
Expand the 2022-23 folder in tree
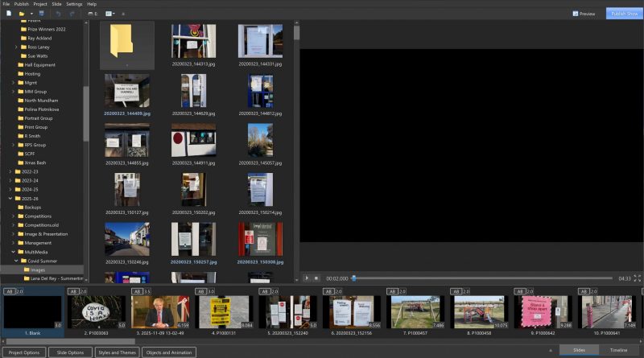[10, 171]
